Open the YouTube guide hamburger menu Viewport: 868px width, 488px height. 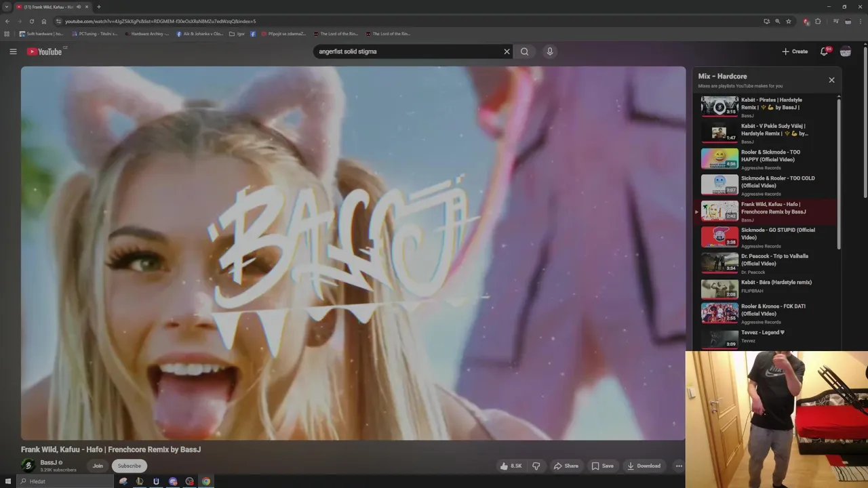(x=13, y=52)
